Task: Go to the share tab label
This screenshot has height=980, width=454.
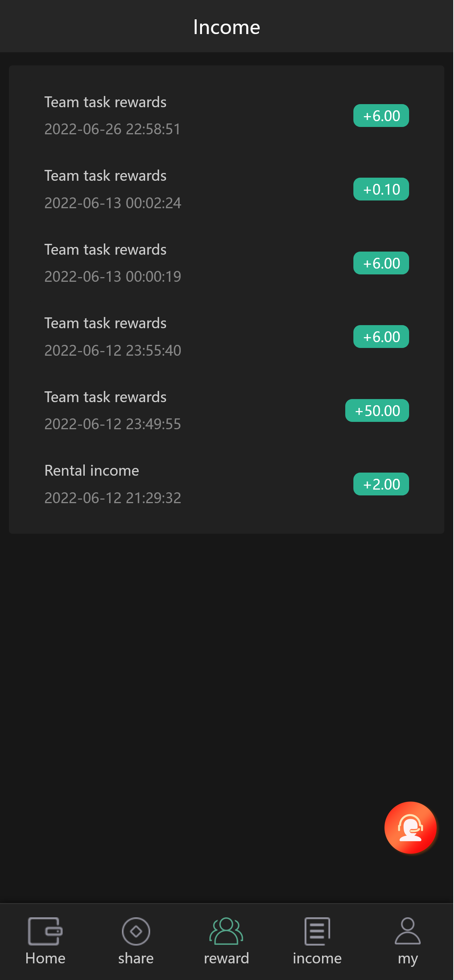Action: 136,958
